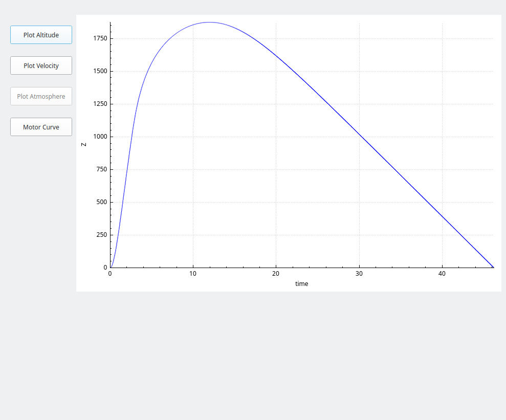
Task: Open the Motor Curve plot
Action: click(41, 127)
